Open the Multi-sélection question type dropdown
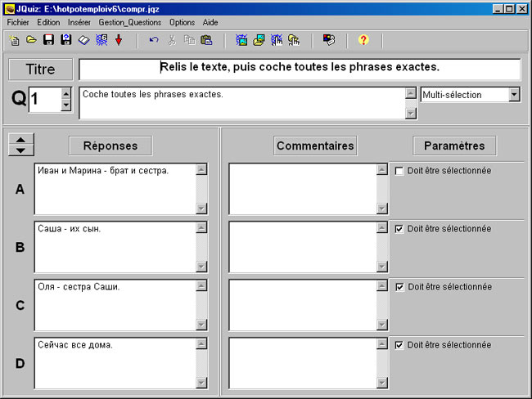Viewport: 532px width, 399px height. pyautogui.click(x=513, y=95)
